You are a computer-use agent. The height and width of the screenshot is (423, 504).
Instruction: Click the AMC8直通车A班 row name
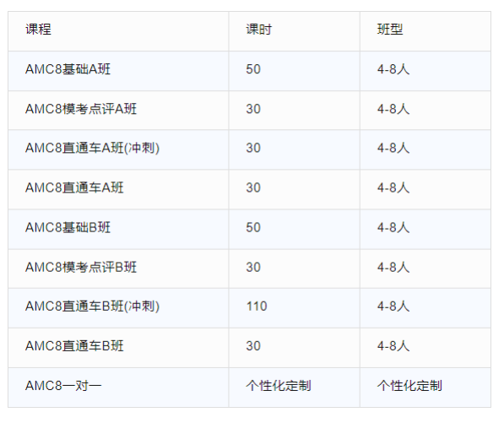(x=74, y=187)
